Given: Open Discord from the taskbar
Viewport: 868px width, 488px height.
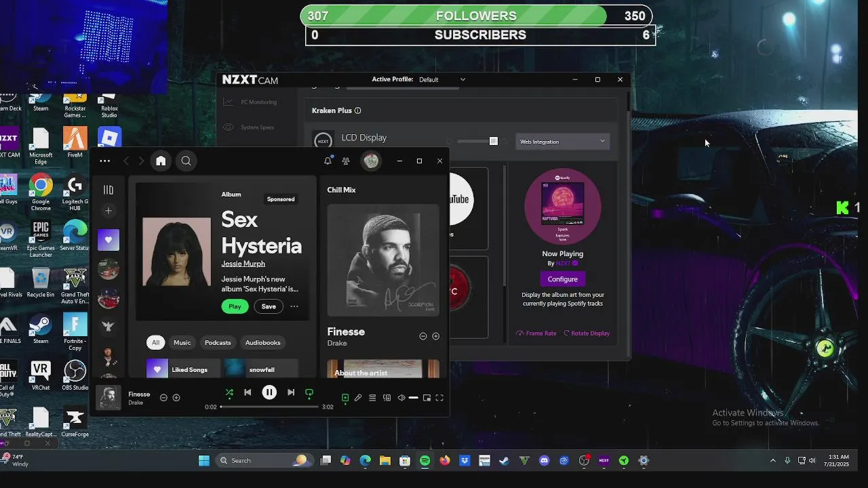Looking at the screenshot, I should click(x=544, y=461).
